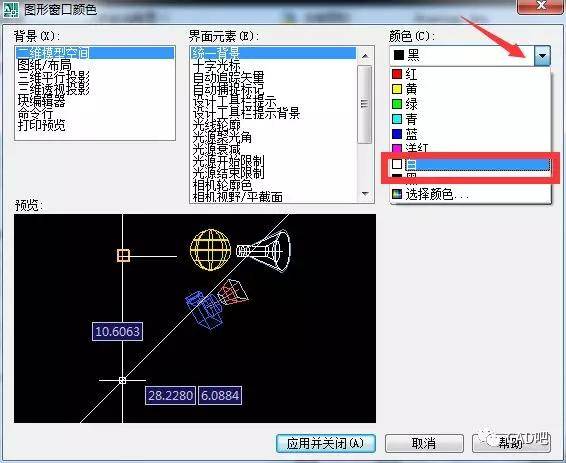
Task: Click the AutoCAD app icon in title bar
Action: (11, 9)
